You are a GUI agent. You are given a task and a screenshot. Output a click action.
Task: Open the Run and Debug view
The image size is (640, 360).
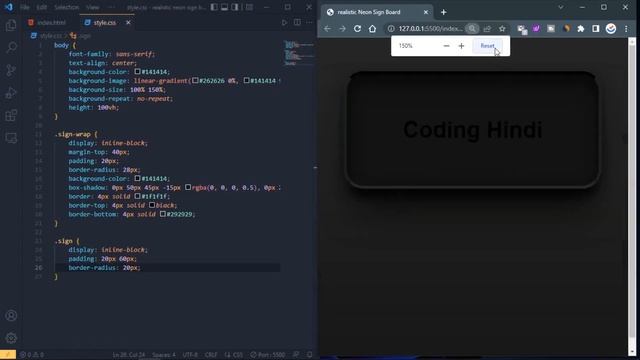click(11, 93)
